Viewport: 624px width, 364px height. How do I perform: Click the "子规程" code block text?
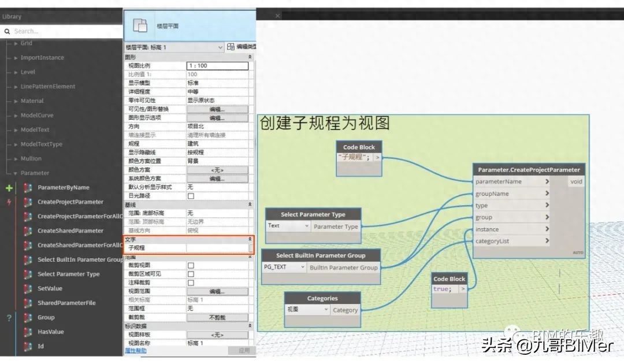354,157
